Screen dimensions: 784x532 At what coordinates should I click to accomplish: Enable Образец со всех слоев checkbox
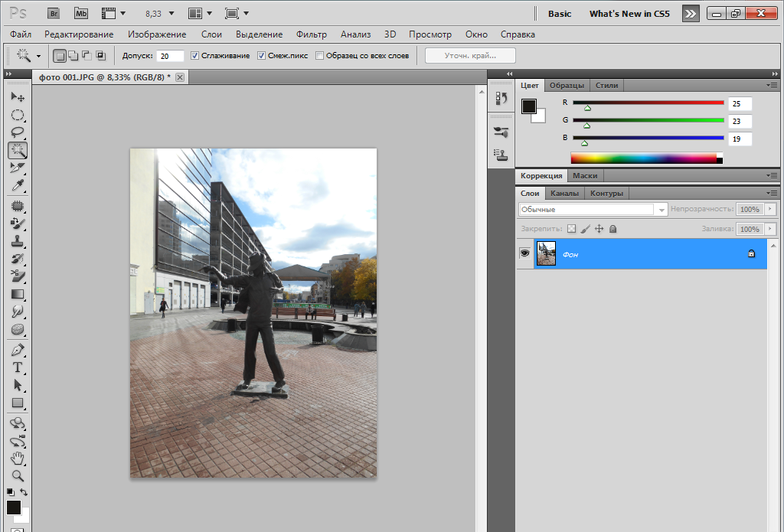[x=319, y=56]
